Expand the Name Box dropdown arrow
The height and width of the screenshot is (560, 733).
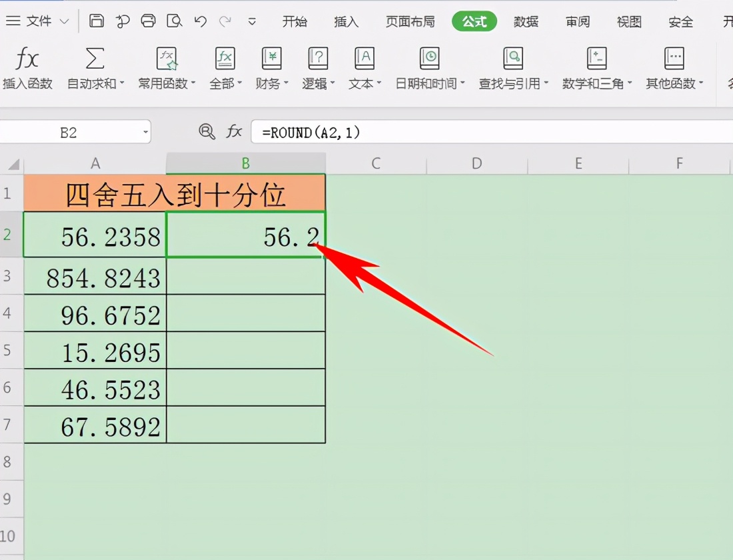[x=145, y=132]
